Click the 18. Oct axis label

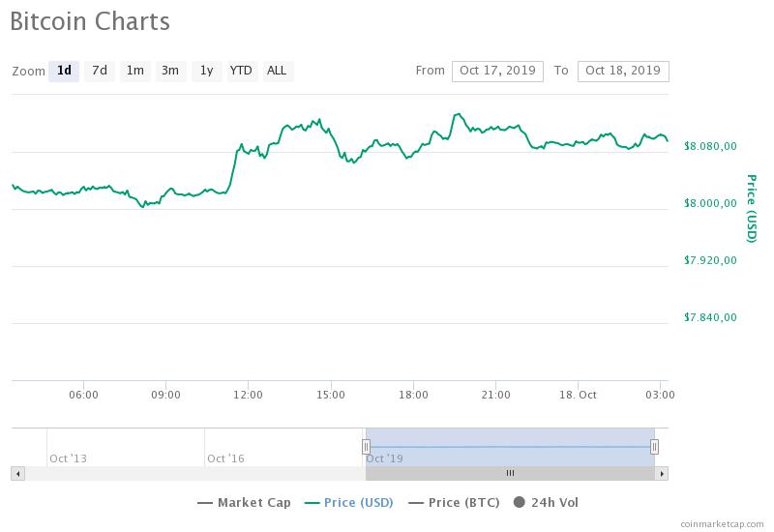(x=578, y=395)
